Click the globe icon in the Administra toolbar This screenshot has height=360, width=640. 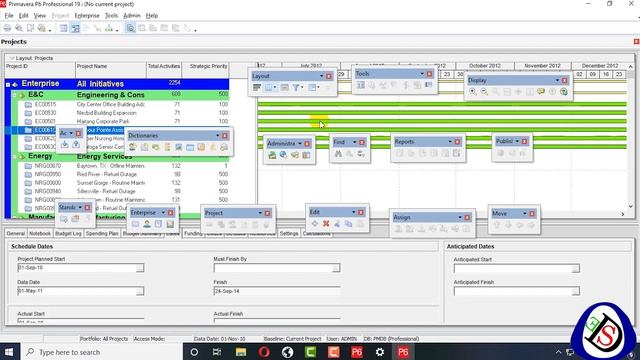point(283,155)
